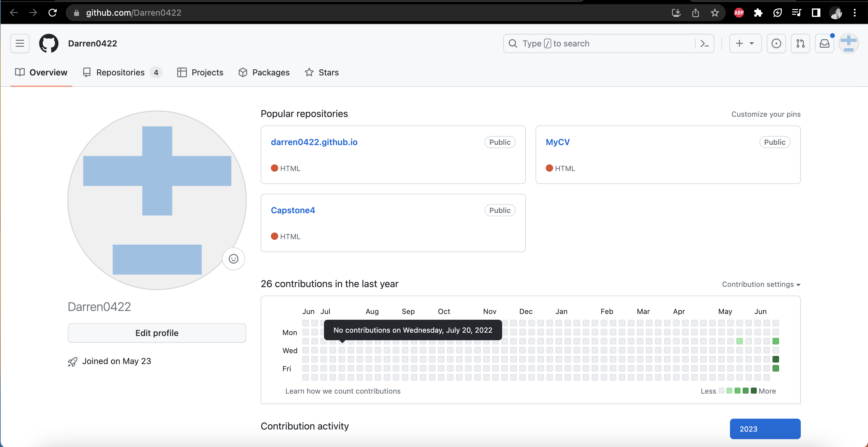Open the Issues icon in header
868x447 pixels.
point(776,43)
